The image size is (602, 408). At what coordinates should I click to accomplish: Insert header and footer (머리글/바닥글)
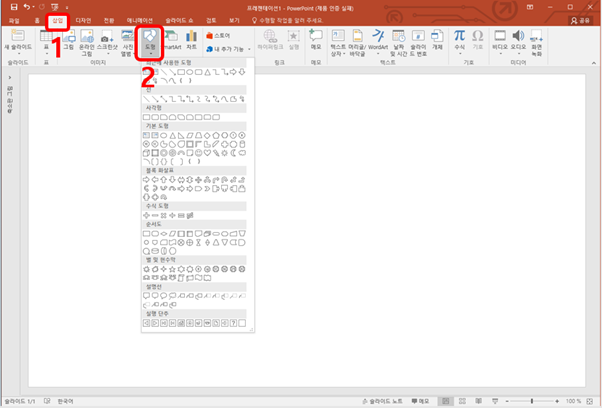coord(357,43)
